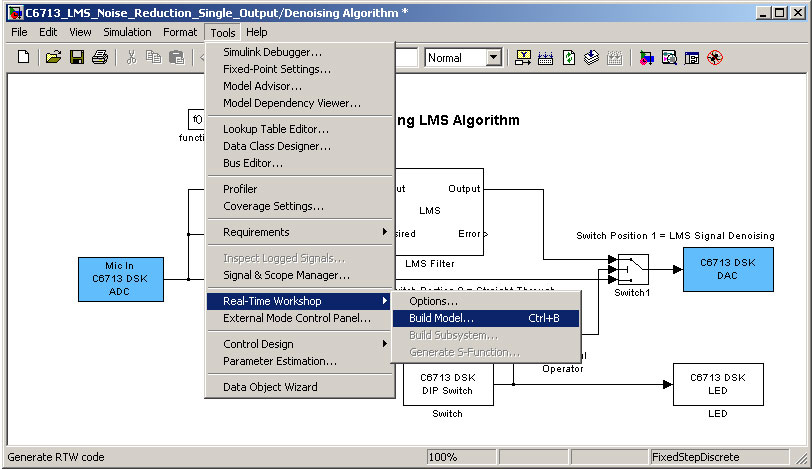Image resolution: width=812 pixels, height=469 pixels.
Task: Click the Save floppy disk icon
Action: 77,57
